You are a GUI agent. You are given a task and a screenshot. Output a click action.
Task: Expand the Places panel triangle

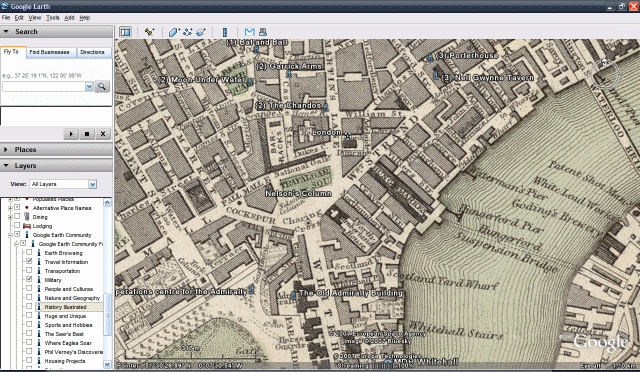6,149
